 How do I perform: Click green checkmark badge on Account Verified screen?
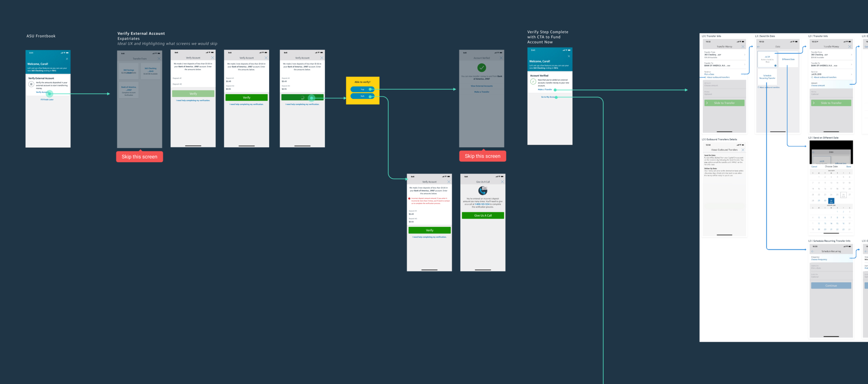482,68
